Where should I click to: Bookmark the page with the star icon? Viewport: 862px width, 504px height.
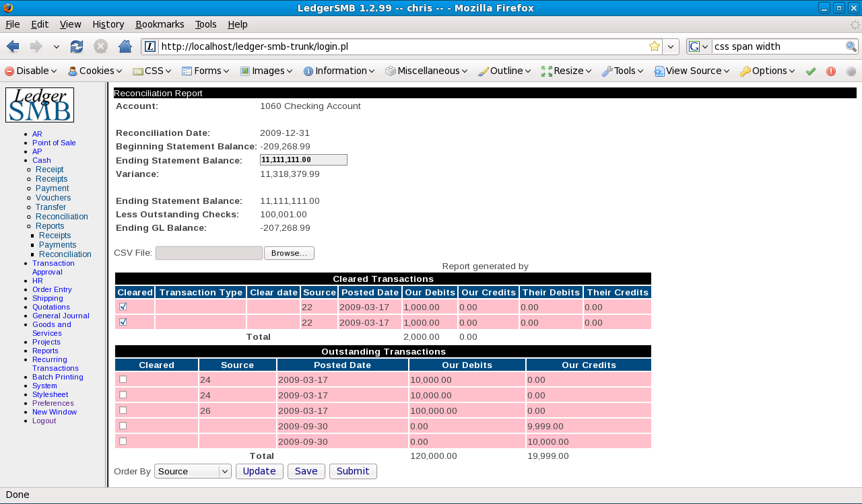[x=654, y=46]
